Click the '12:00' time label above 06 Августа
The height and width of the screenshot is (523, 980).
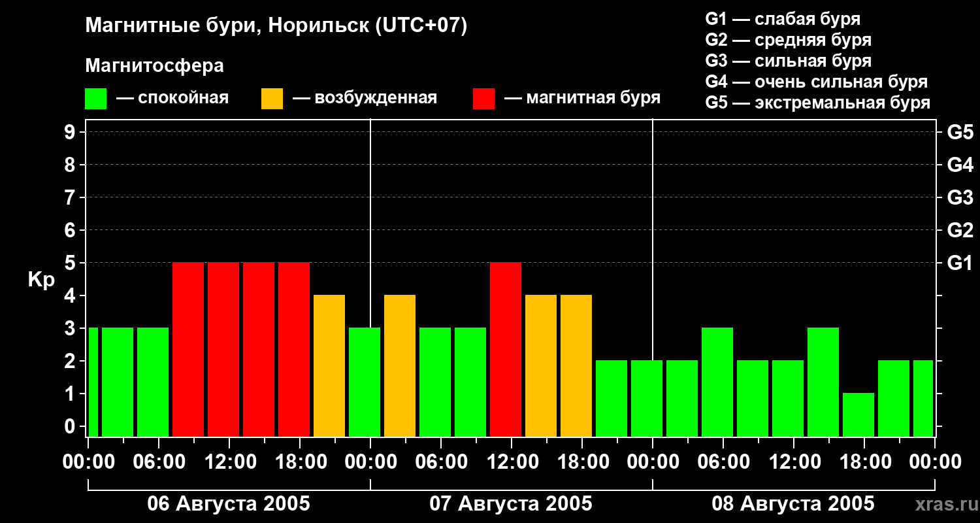[229, 462]
